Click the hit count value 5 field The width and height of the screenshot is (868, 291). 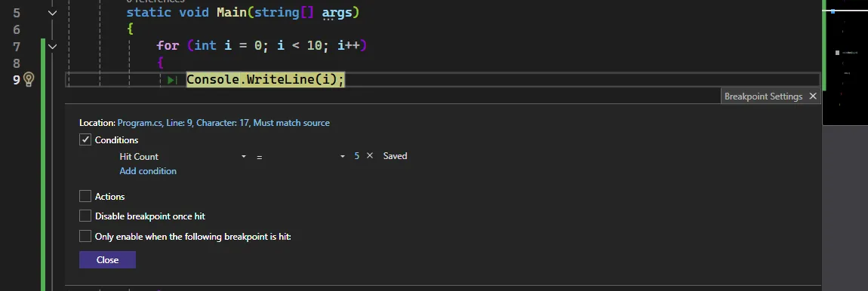pos(356,156)
